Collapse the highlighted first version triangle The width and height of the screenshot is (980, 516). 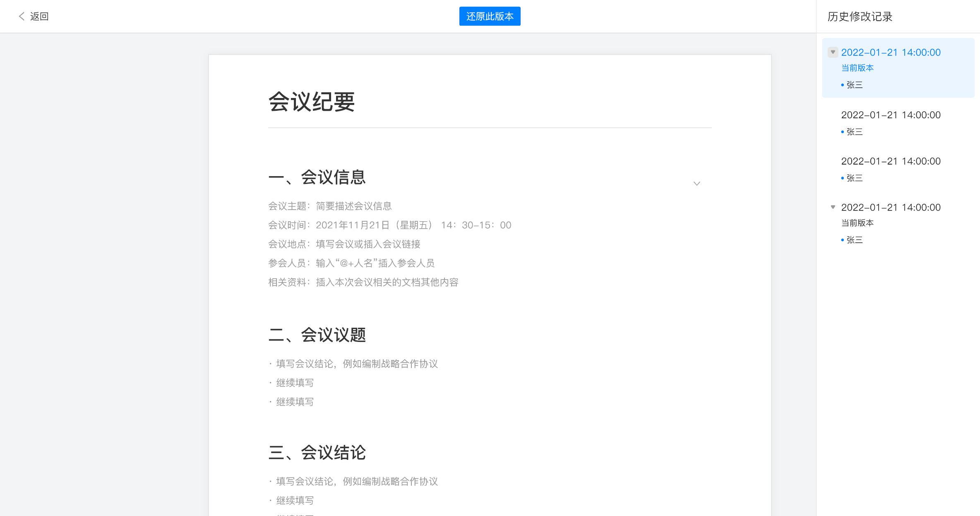pos(833,52)
